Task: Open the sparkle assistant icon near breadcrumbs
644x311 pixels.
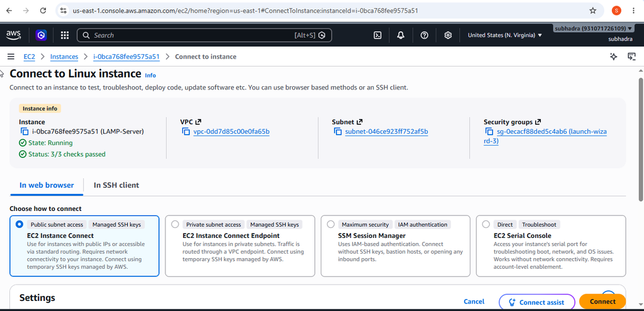Action: [614, 57]
